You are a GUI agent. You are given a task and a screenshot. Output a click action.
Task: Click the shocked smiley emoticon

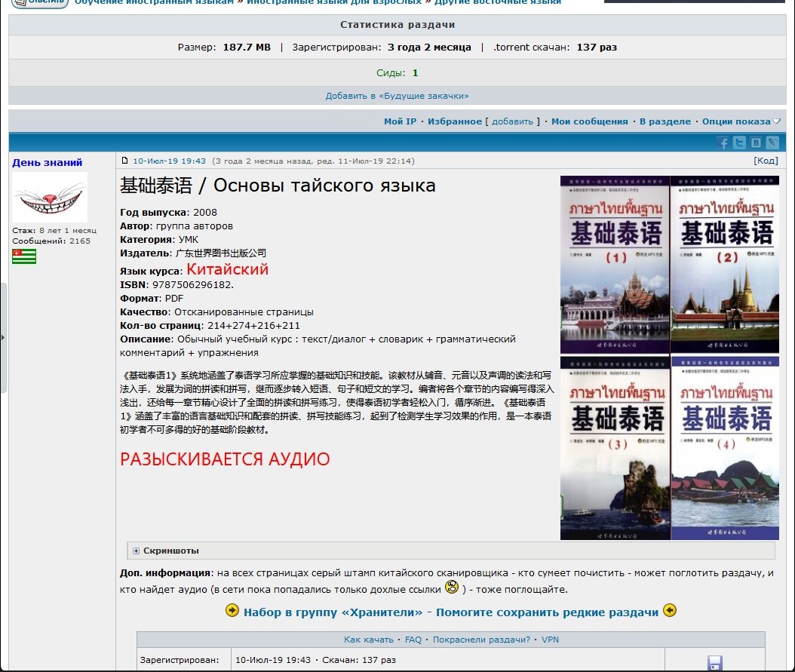coord(452,588)
